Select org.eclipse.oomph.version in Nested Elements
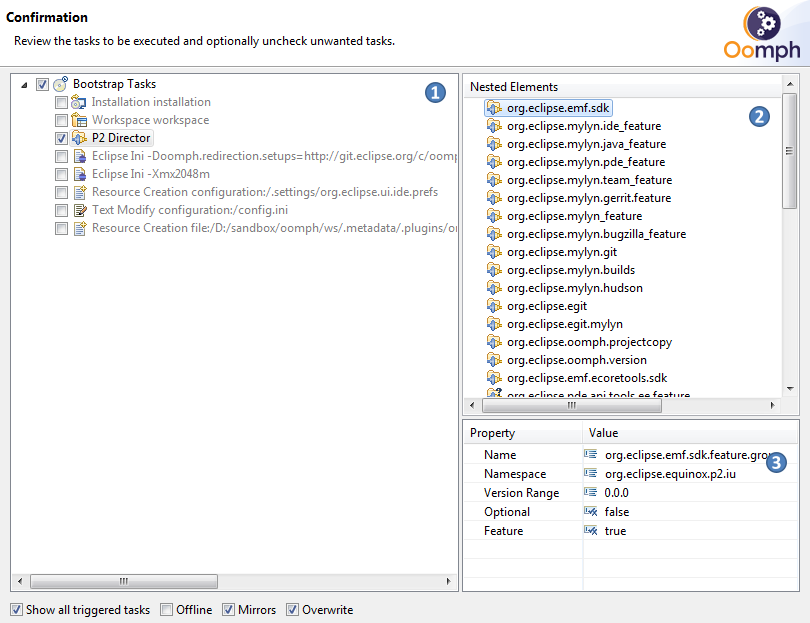The image size is (810, 623). [x=576, y=360]
